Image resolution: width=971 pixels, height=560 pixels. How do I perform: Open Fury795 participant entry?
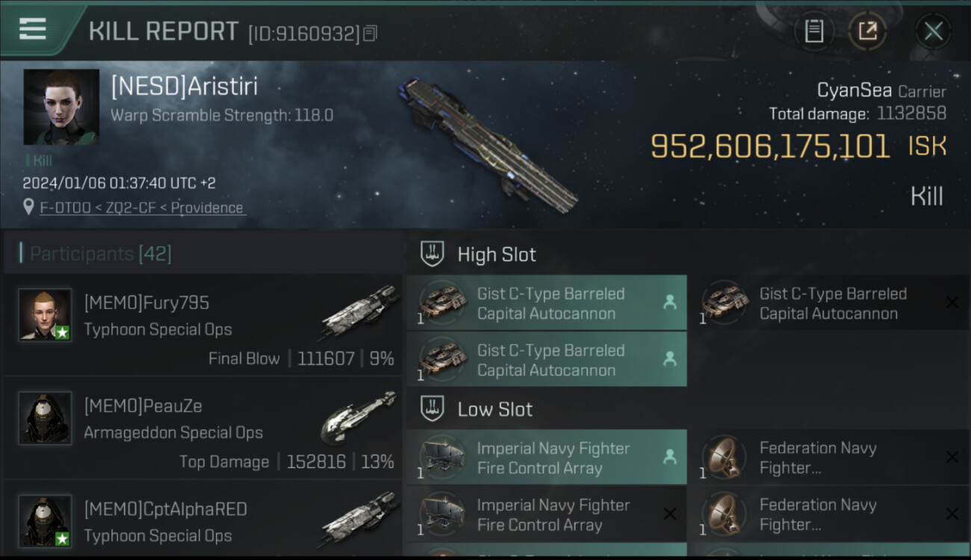(x=203, y=325)
